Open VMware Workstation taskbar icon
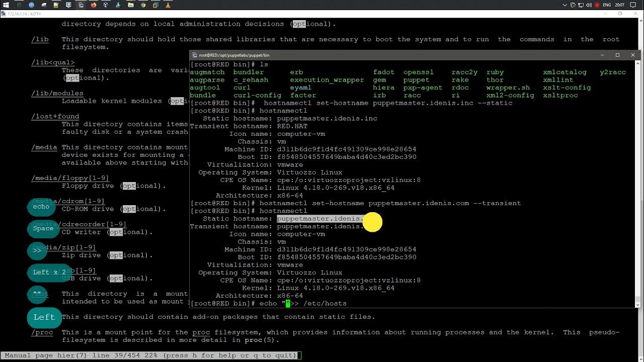 155,5
